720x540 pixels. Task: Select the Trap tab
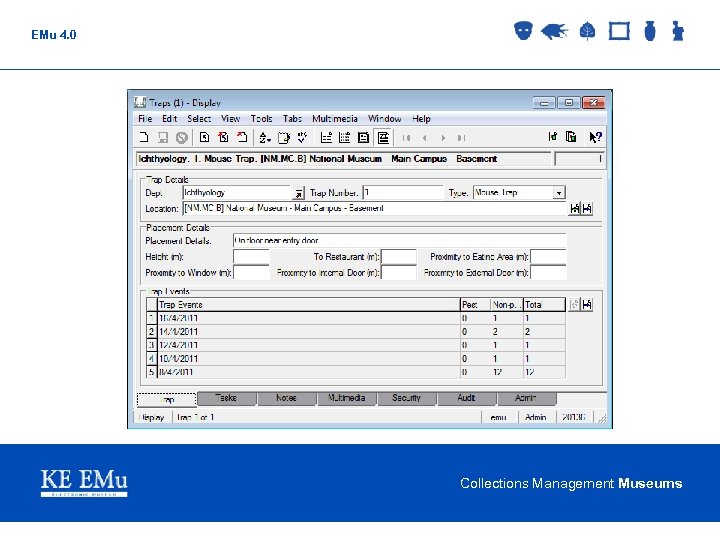(167, 400)
